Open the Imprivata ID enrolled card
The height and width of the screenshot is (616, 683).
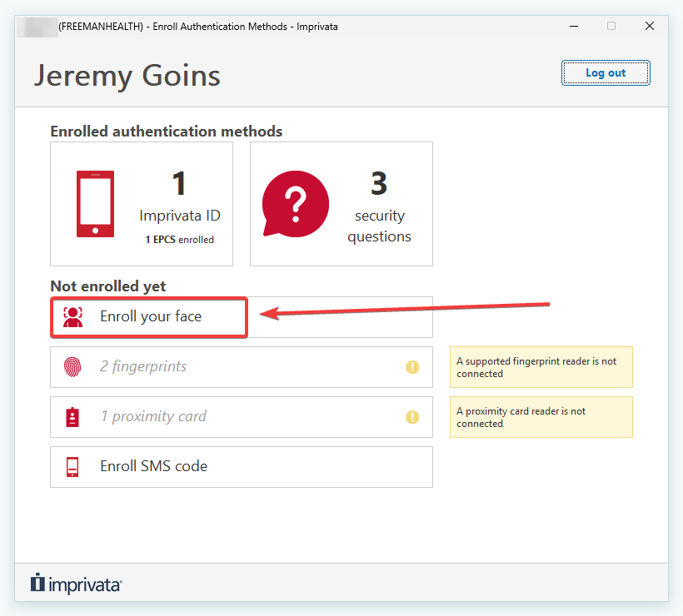(x=142, y=204)
